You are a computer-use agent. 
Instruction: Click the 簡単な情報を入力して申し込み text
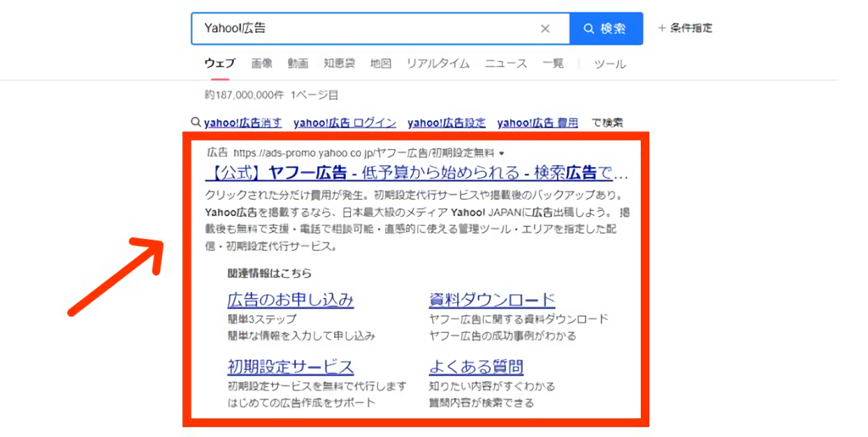(x=302, y=335)
